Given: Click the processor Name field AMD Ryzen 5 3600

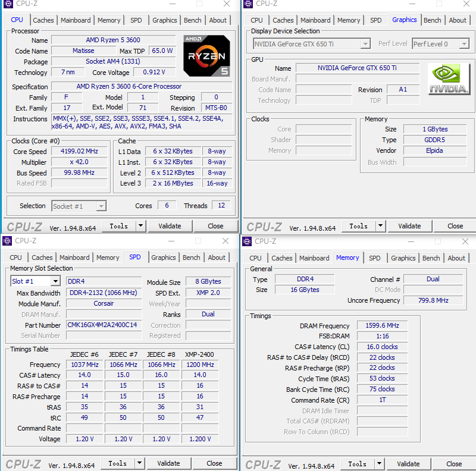Looking at the screenshot, I should [113, 40].
